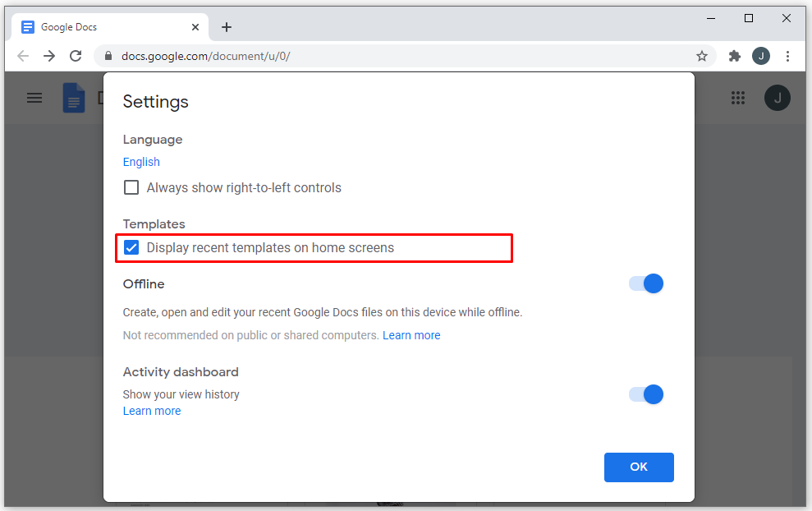This screenshot has width=812, height=511.
Task: Click the Google Docs home logo icon
Action: (74, 99)
